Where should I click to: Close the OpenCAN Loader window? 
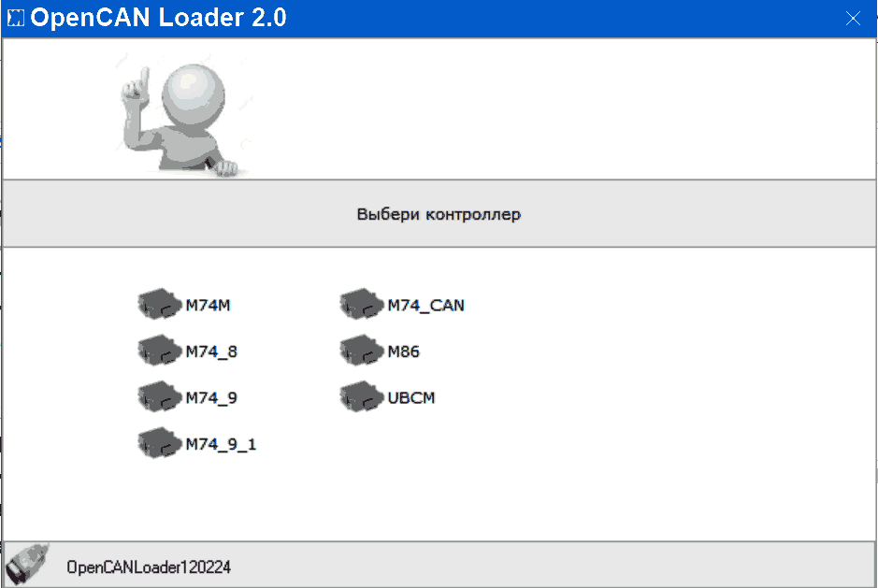(853, 19)
